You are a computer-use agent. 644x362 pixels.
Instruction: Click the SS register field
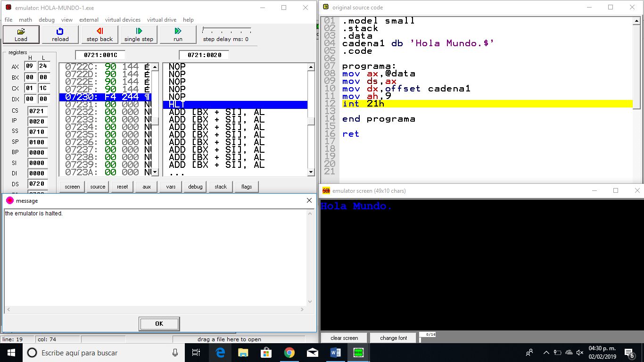(37, 132)
